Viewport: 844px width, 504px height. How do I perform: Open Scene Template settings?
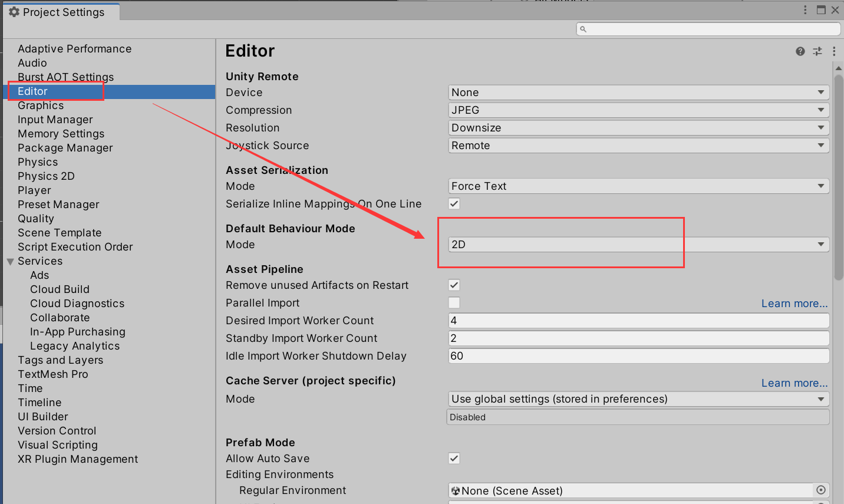[60, 233]
